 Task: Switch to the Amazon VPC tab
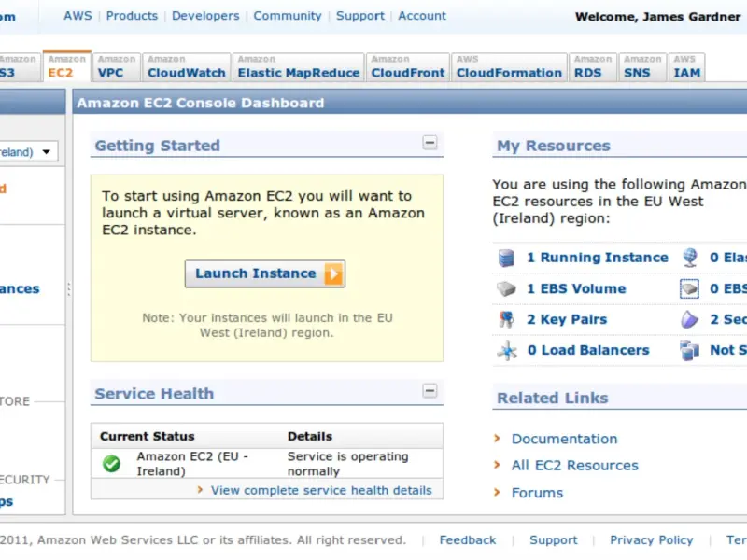tap(117, 66)
